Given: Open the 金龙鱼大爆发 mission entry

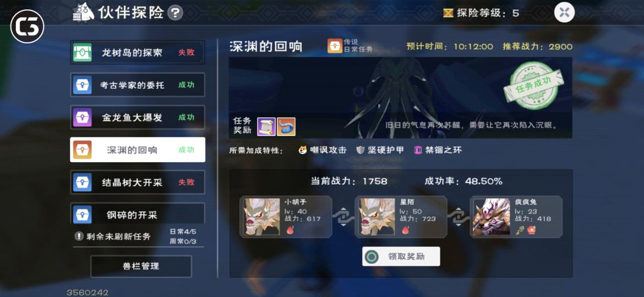Looking at the screenshot, I should (x=138, y=117).
